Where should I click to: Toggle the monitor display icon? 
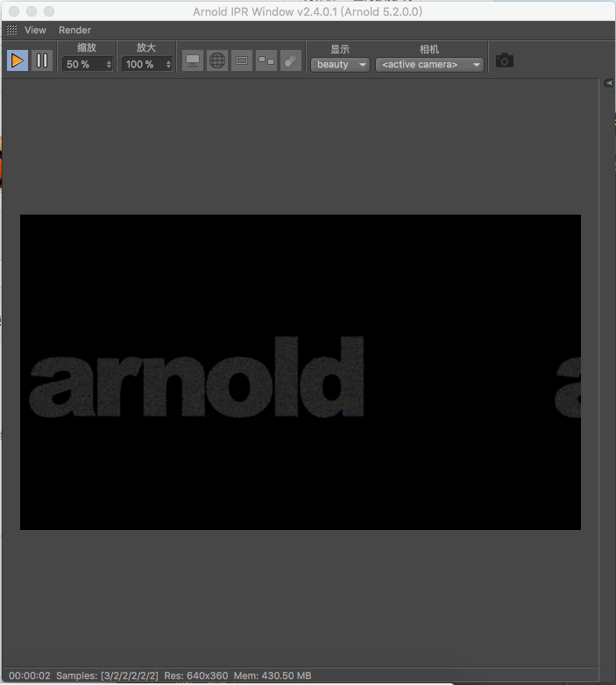pyautogui.click(x=193, y=60)
